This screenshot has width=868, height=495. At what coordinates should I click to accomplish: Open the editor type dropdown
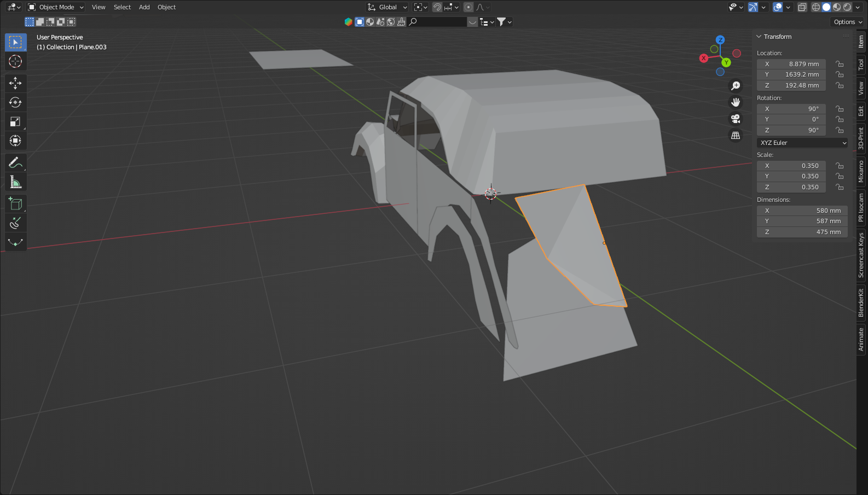click(14, 7)
